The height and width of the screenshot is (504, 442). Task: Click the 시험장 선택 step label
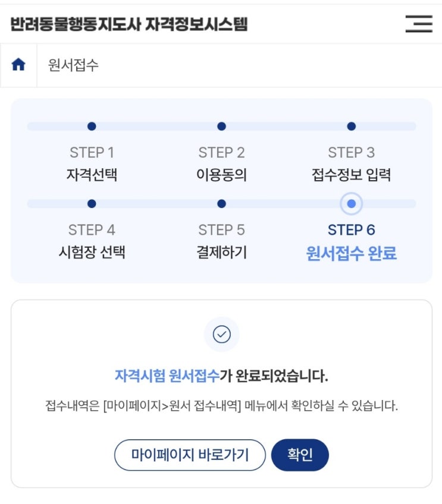pos(92,251)
